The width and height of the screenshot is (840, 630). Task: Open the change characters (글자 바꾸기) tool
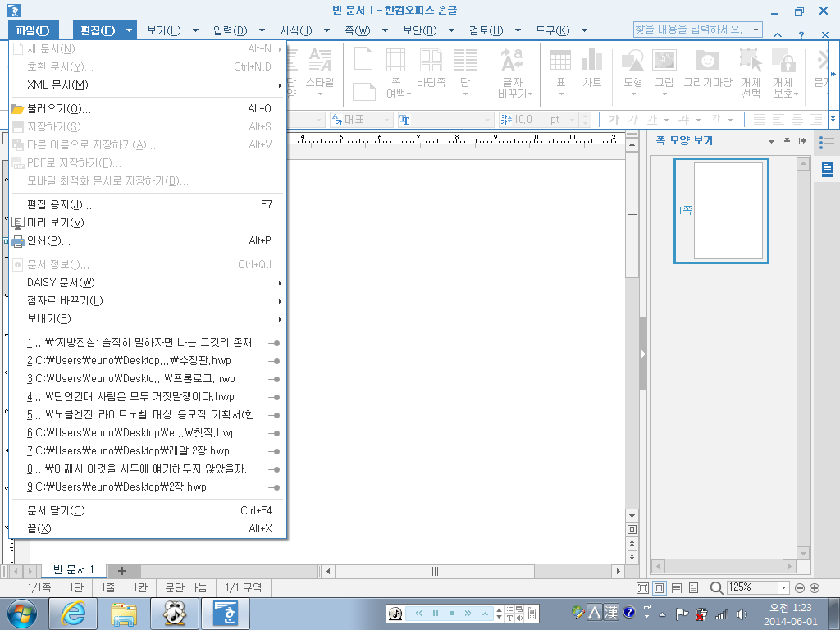click(x=514, y=72)
